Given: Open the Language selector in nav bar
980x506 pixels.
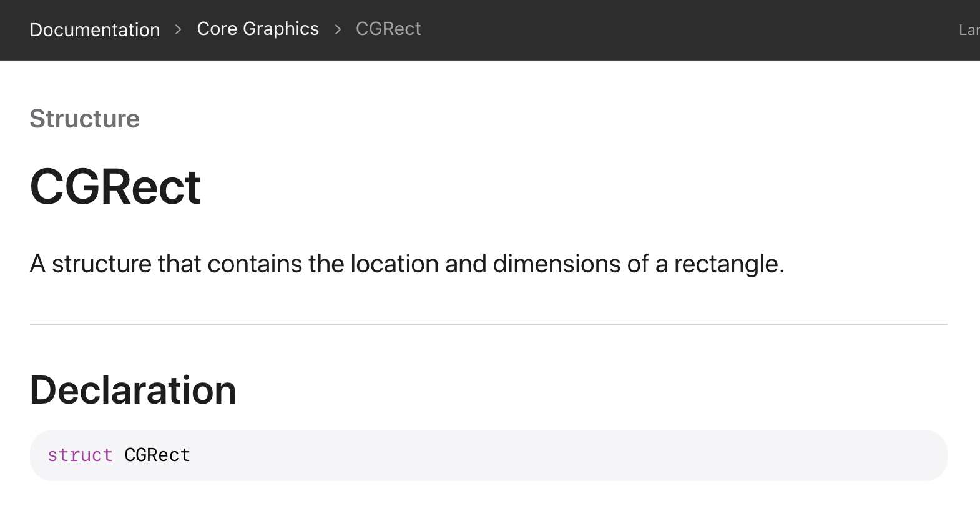Looking at the screenshot, I should click(x=969, y=30).
